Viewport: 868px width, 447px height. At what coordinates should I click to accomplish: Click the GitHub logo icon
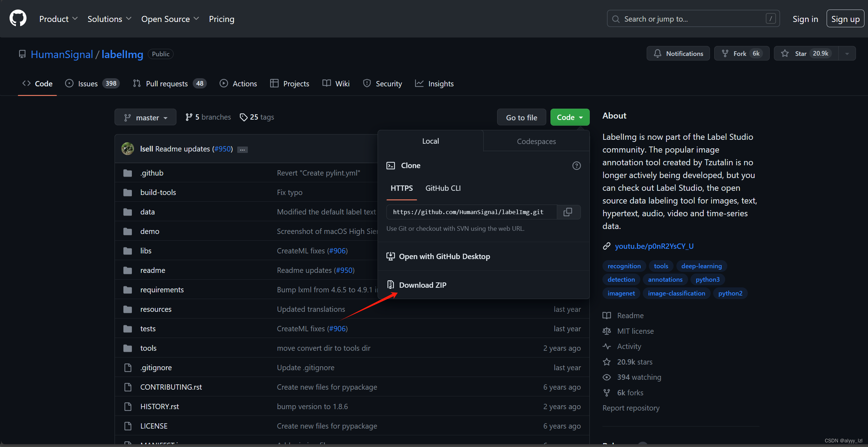tap(18, 18)
